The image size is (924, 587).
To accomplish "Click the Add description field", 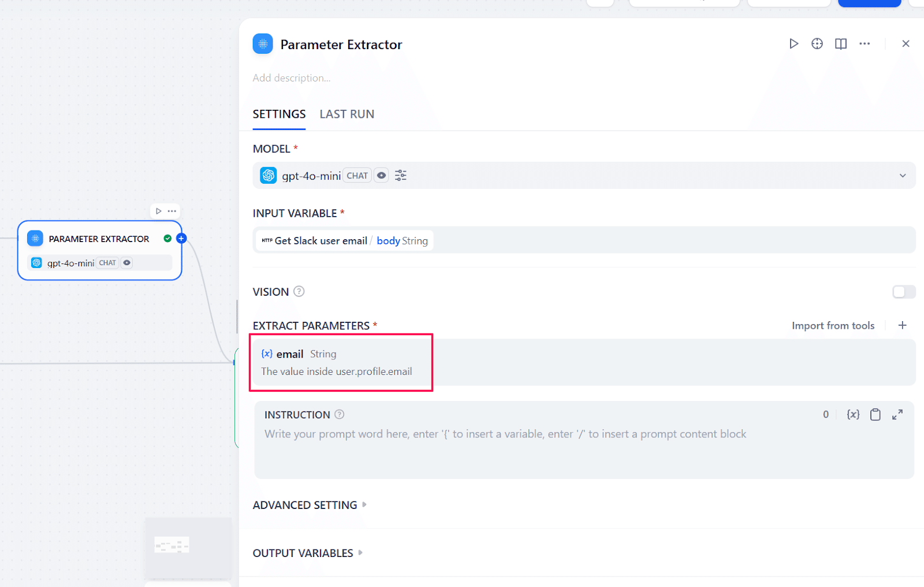I will 292,78.
